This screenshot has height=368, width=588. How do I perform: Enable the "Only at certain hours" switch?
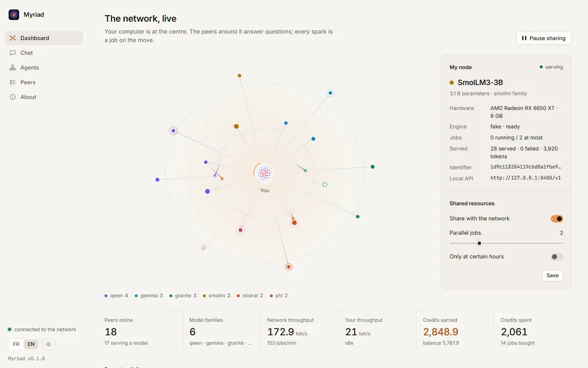tap(557, 257)
